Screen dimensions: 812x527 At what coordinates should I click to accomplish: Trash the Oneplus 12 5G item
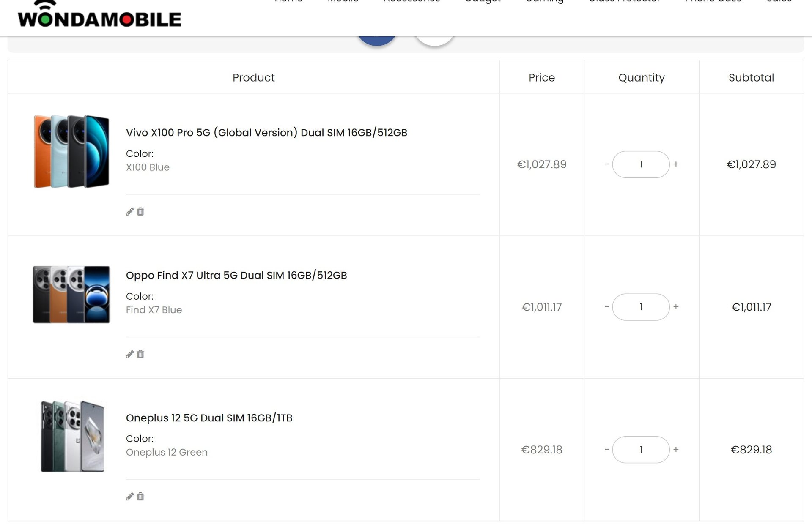pos(140,497)
